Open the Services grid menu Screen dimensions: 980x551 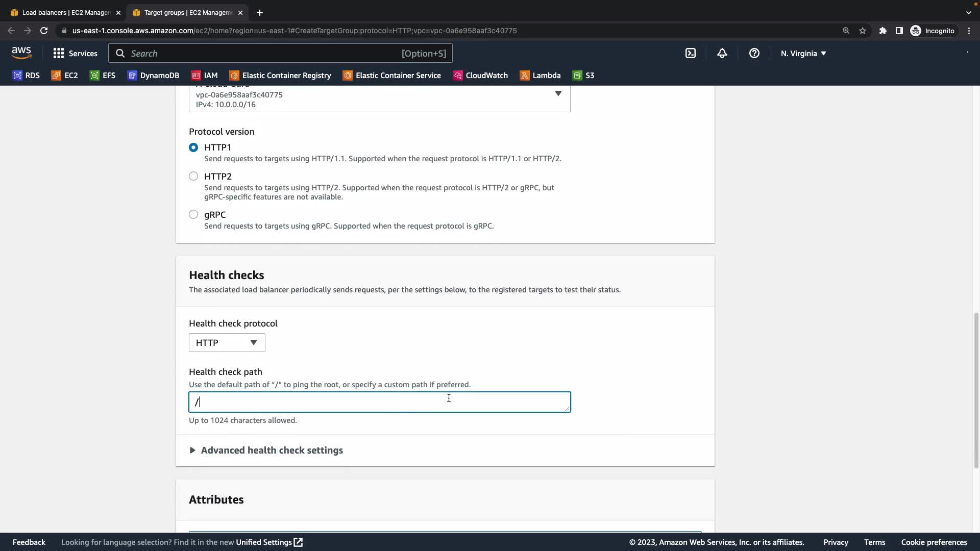click(75, 53)
